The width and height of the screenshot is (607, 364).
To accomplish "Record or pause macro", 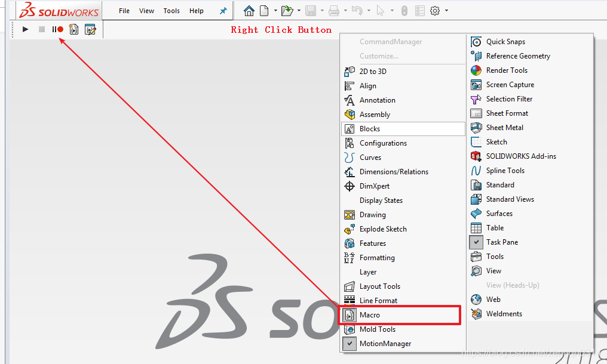I will (58, 29).
